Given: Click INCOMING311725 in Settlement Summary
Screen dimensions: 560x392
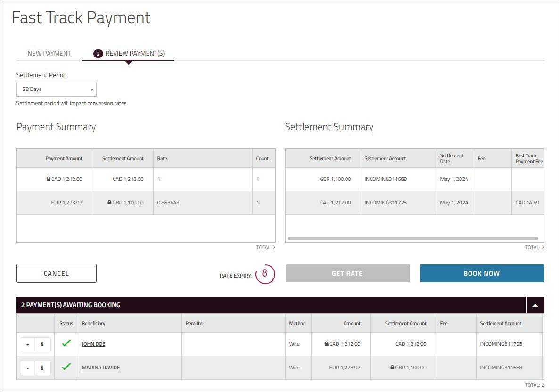Looking at the screenshot, I should coord(386,203).
